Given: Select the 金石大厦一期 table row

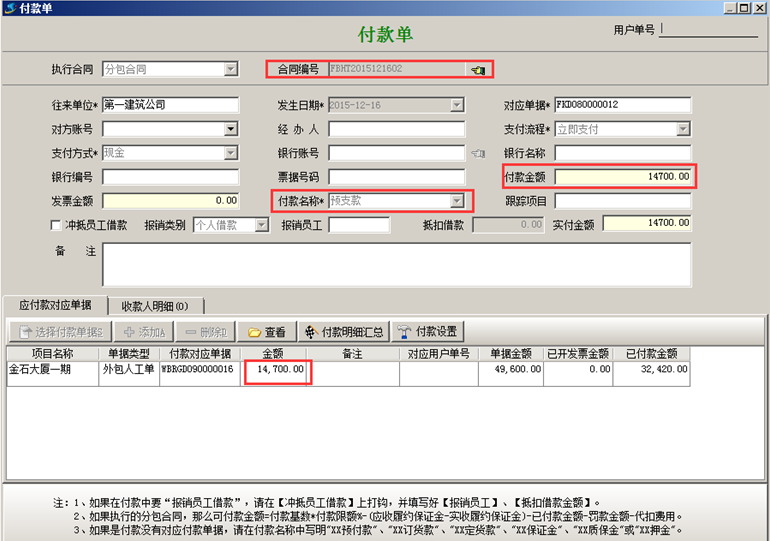Looking at the screenshot, I should tap(52, 369).
